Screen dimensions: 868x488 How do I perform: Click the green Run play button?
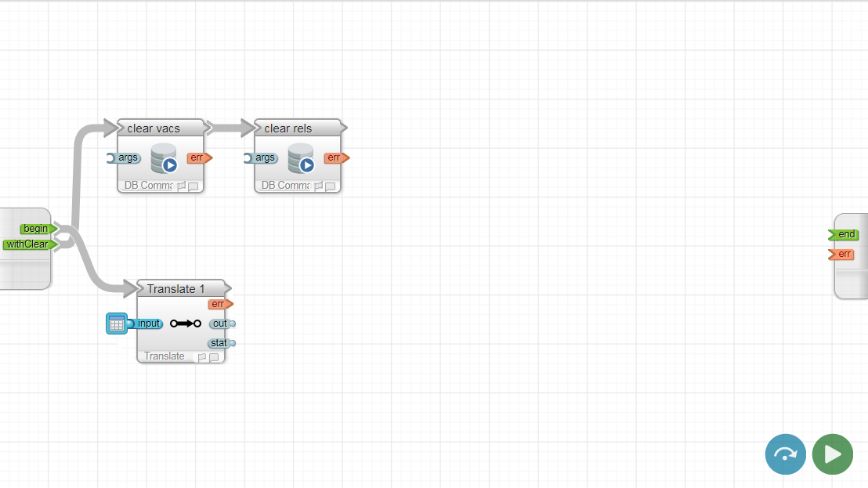point(832,454)
